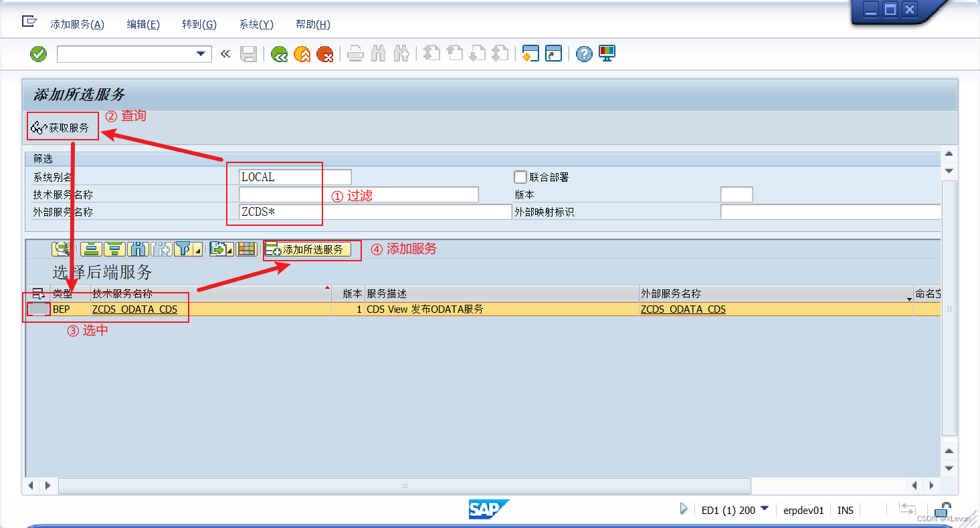Click the 服务描述 column header

(502, 294)
